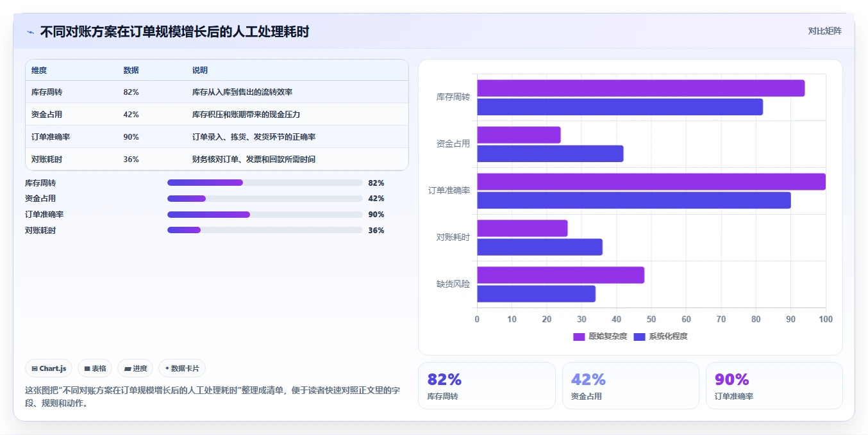Select the 库存周转 cell in the table

point(47,92)
